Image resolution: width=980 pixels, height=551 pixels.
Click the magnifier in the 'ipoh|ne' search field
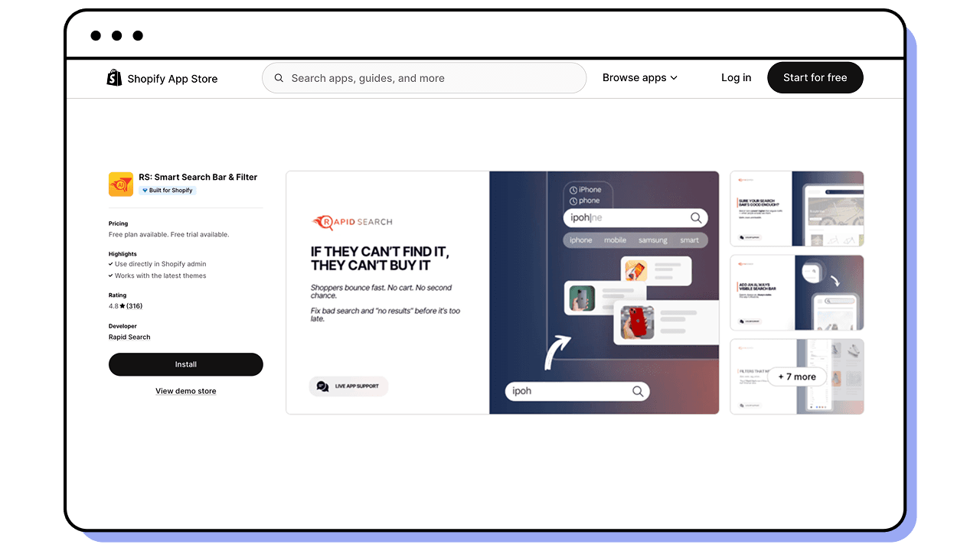(696, 218)
